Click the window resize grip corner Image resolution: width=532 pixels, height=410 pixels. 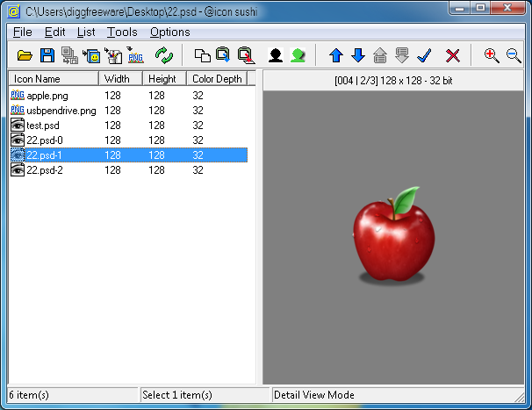tap(519, 397)
